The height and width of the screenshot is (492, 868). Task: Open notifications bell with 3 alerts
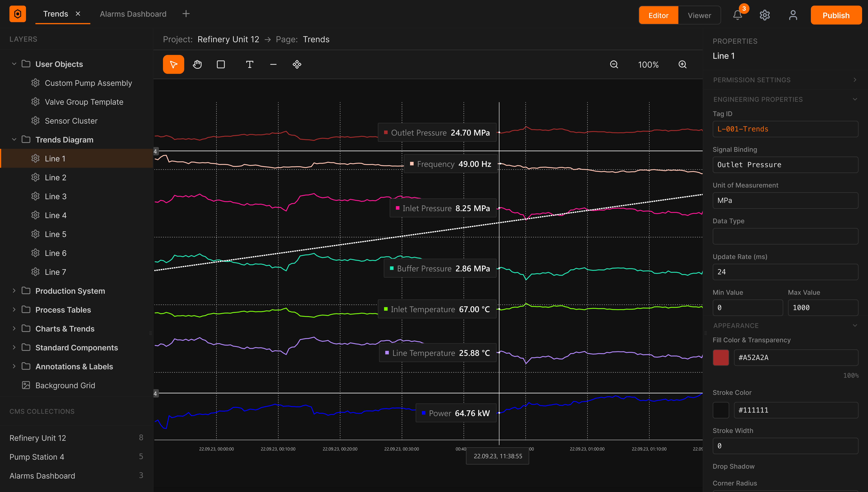click(x=738, y=15)
